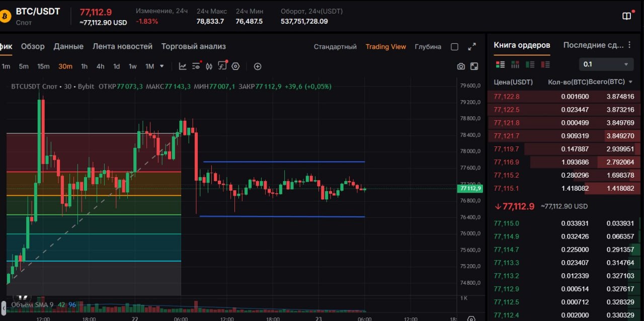This screenshot has width=644, height=321.
Task: Select the candlestick chart style icon
Action: [x=209, y=66]
